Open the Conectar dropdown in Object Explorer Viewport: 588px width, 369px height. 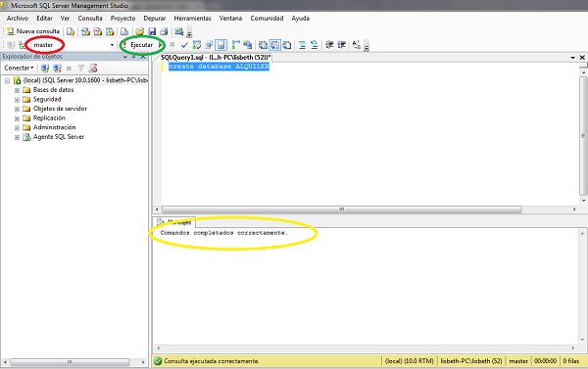[19, 68]
